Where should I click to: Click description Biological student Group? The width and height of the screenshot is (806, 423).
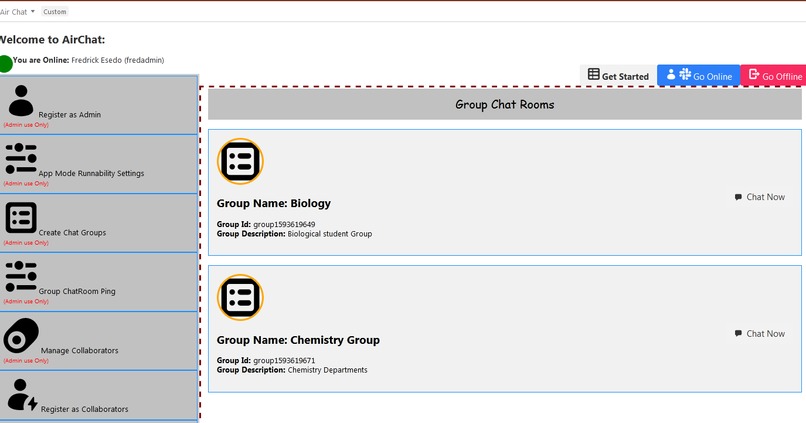tap(329, 233)
